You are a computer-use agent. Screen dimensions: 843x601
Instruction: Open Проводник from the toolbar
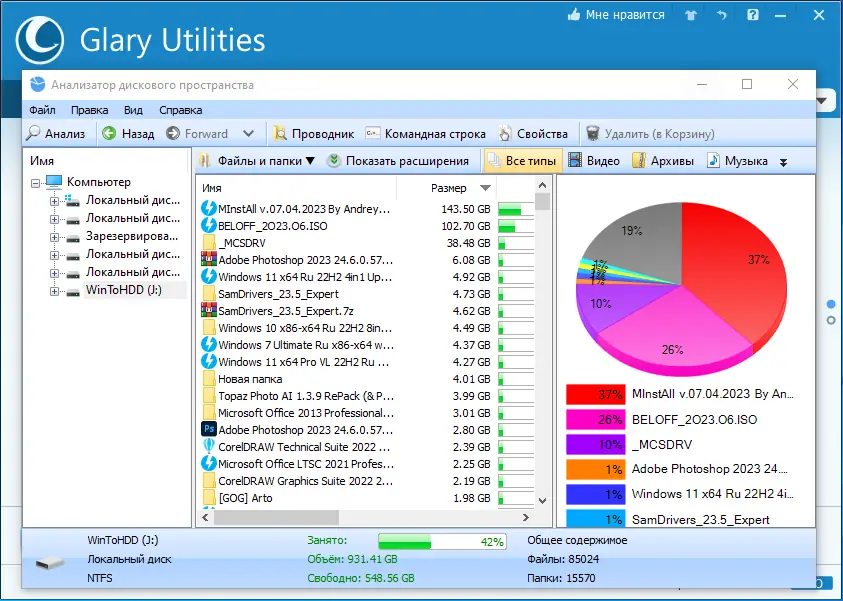tap(314, 133)
